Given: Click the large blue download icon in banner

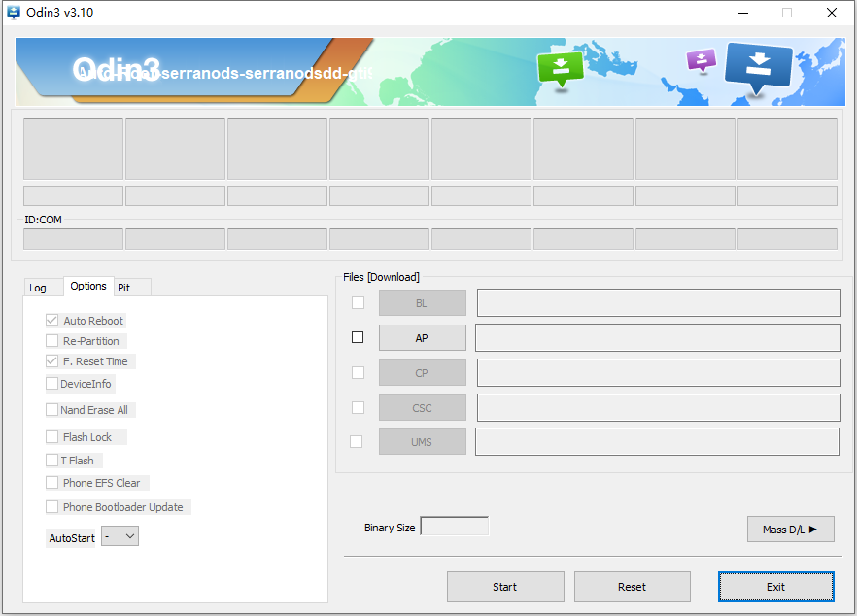Looking at the screenshot, I should [759, 66].
